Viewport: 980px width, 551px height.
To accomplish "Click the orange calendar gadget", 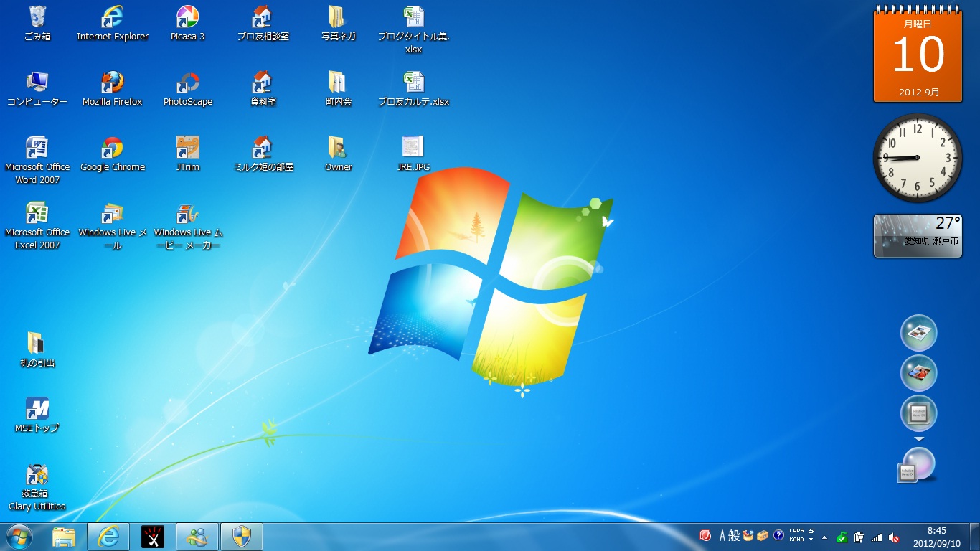I will [918, 54].
